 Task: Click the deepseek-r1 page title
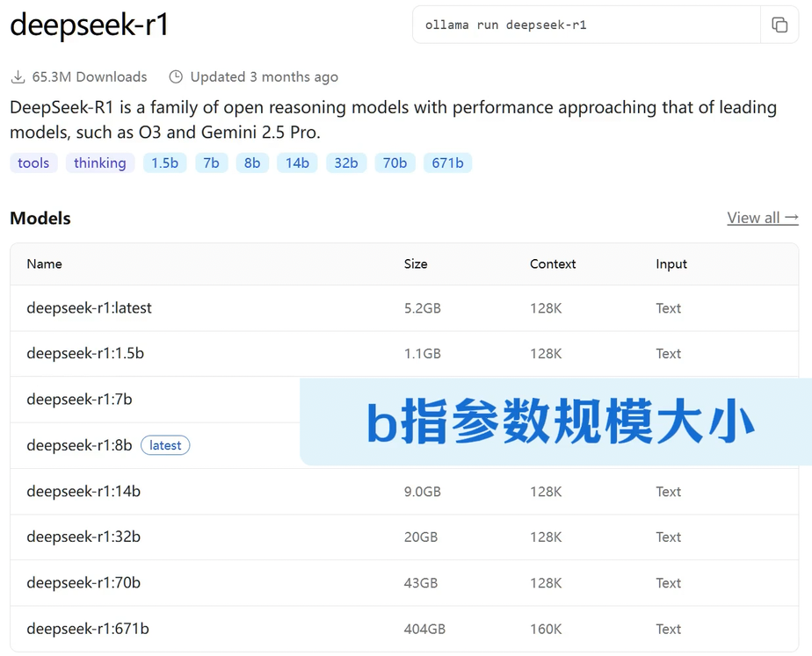point(89,25)
